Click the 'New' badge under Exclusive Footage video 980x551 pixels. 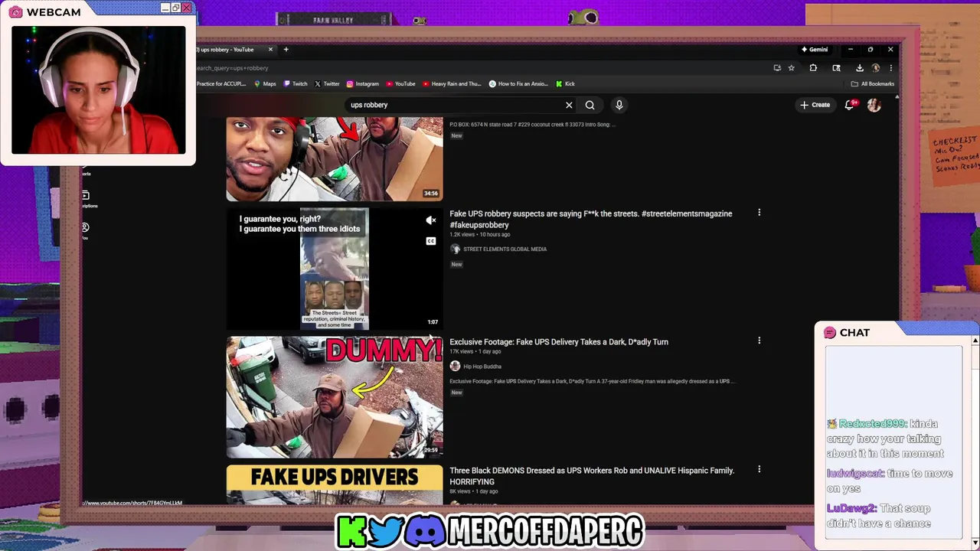pyautogui.click(x=456, y=393)
